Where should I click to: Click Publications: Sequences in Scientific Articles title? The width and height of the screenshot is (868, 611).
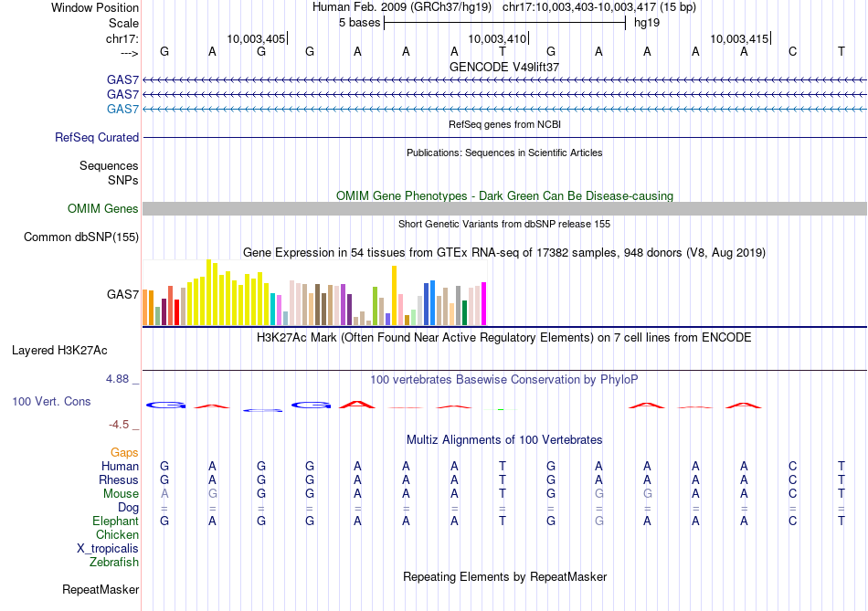click(x=504, y=153)
